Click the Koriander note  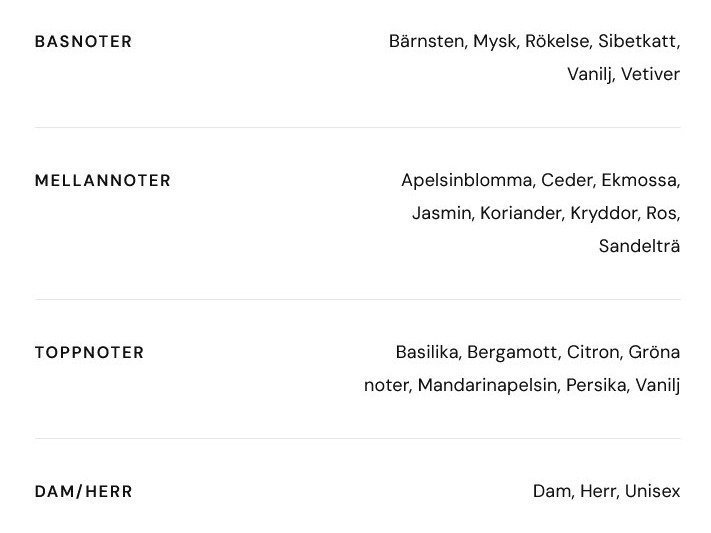pyautogui.click(x=521, y=213)
